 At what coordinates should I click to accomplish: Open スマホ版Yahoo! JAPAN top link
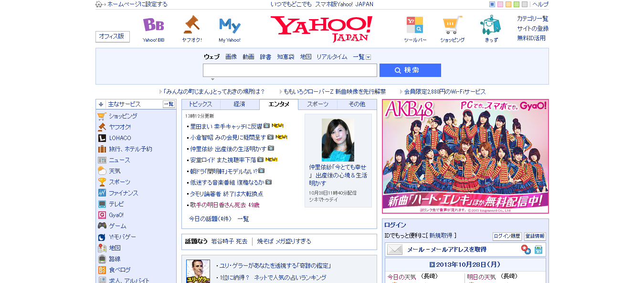click(344, 4)
